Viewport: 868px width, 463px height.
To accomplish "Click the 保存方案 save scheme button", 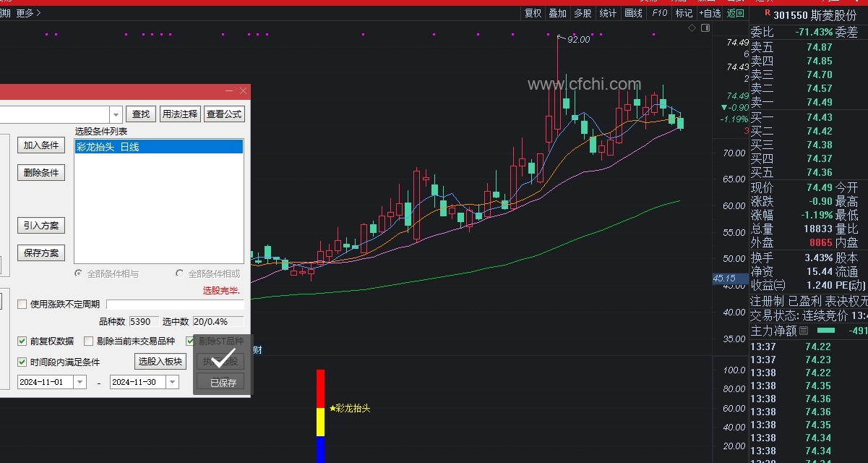I will [41, 253].
